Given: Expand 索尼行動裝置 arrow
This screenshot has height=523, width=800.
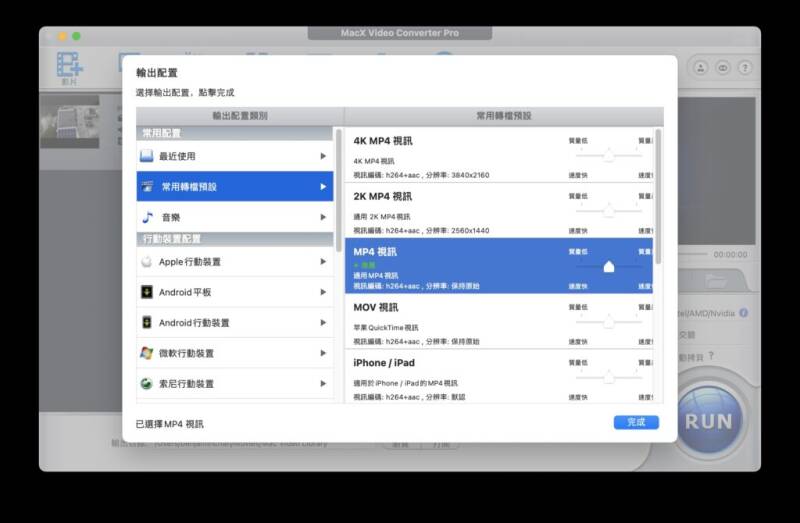Looking at the screenshot, I should [323, 384].
